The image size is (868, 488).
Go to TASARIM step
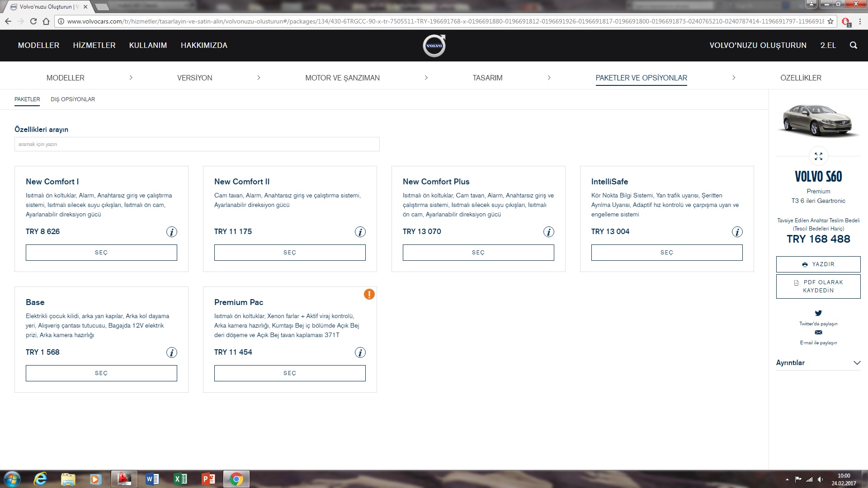(x=488, y=78)
